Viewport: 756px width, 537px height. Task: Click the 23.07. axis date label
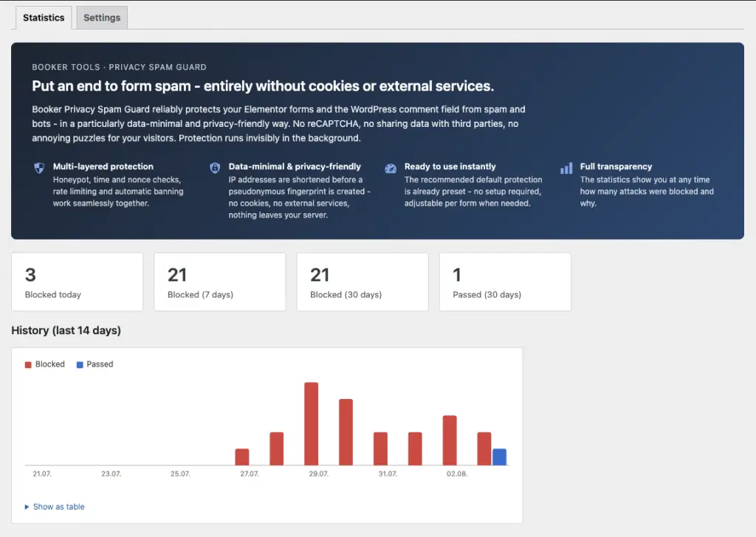point(111,474)
